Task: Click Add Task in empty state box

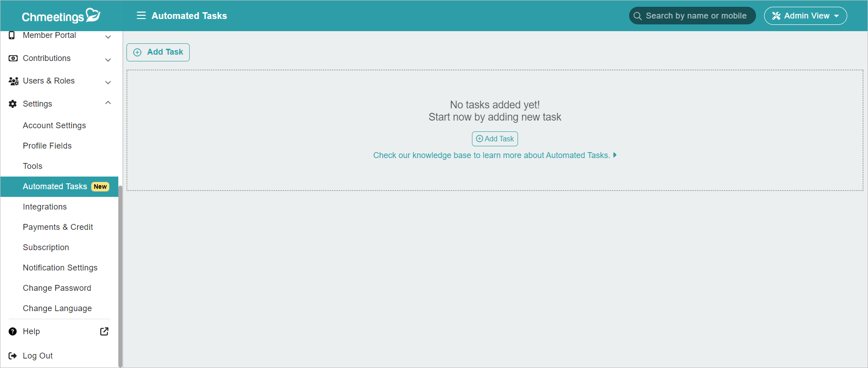Action: (495, 139)
